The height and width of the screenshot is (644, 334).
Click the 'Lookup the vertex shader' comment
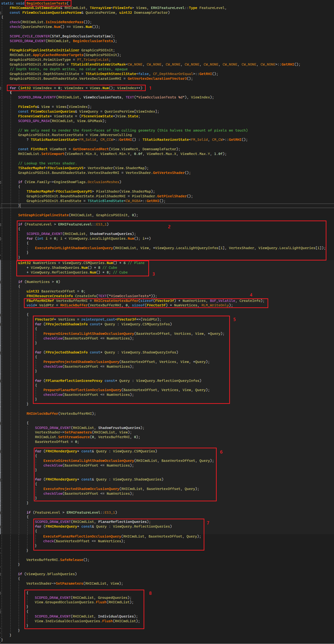tap(48, 163)
